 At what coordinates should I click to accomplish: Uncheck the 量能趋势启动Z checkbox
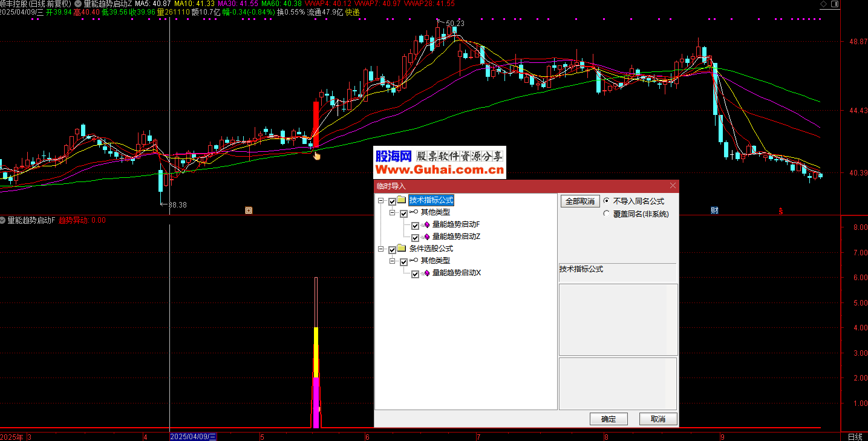[415, 237]
